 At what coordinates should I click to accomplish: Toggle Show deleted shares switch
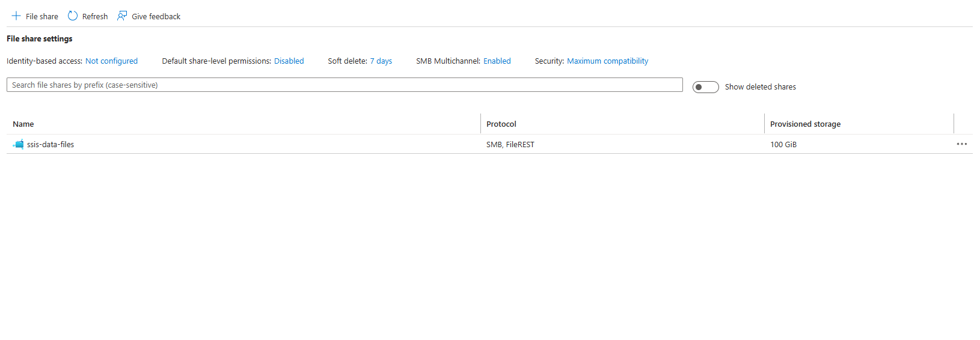coord(706,87)
